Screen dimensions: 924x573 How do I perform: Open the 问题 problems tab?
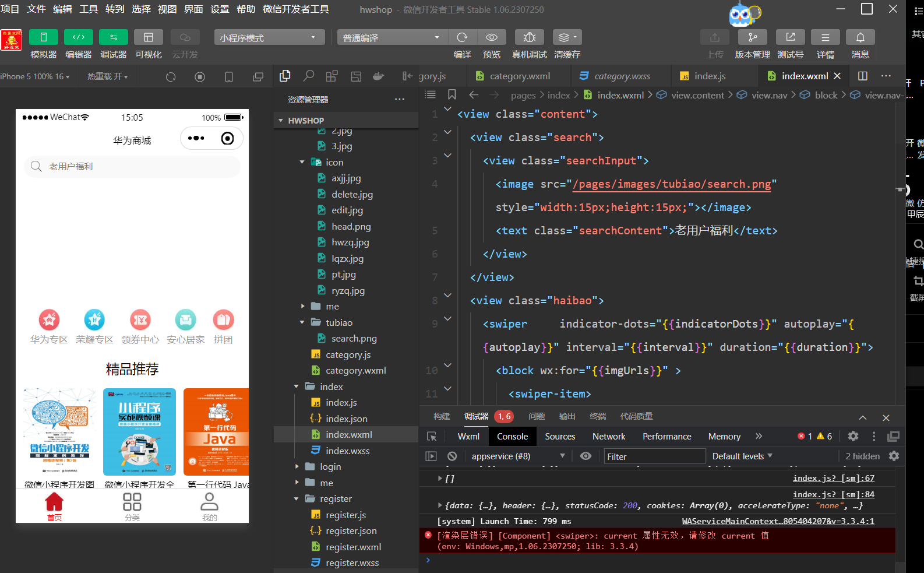pos(537,416)
